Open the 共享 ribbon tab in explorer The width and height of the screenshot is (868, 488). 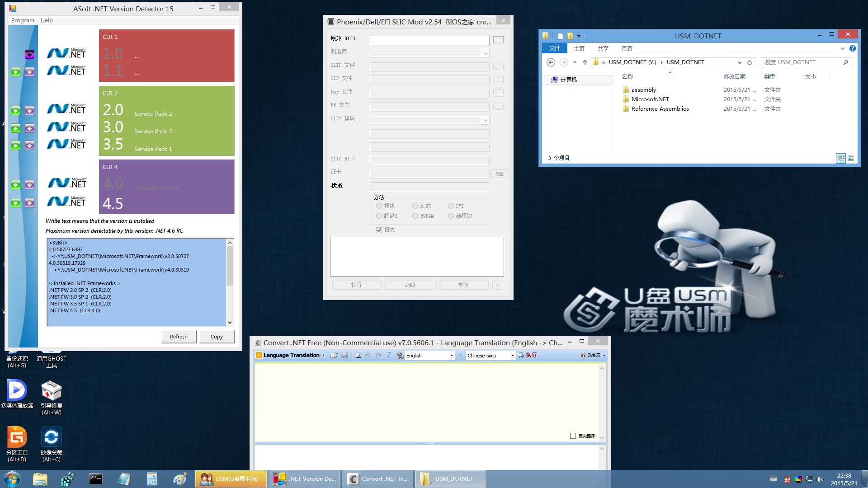click(x=603, y=48)
